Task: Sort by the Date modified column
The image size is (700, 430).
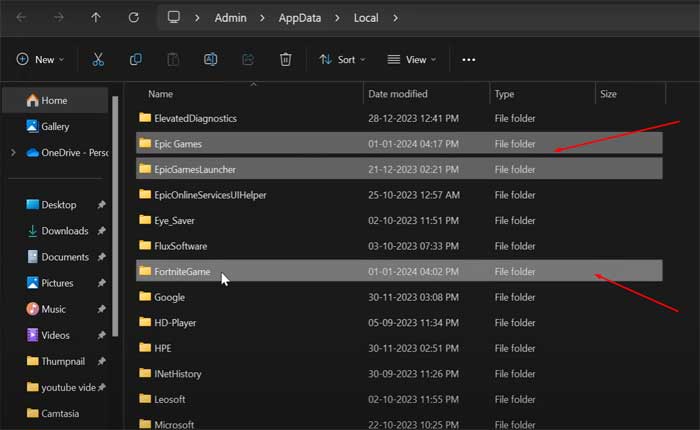Action: pyautogui.click(x=397, y=94)
